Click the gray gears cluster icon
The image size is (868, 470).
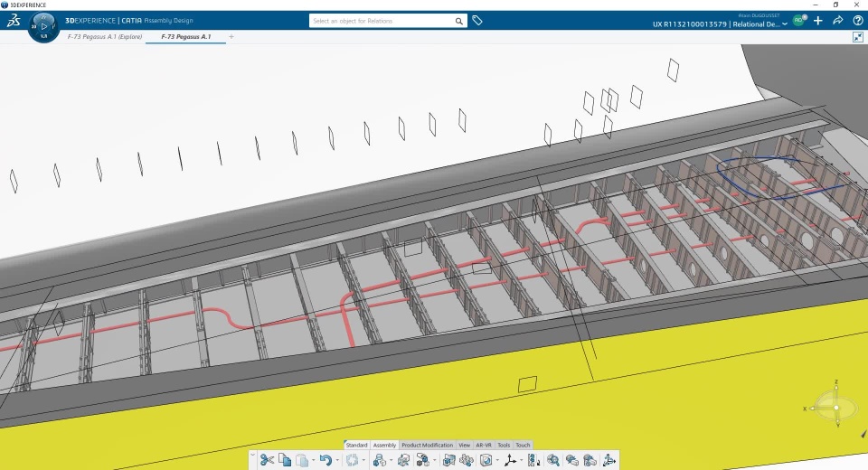(467, 460)
